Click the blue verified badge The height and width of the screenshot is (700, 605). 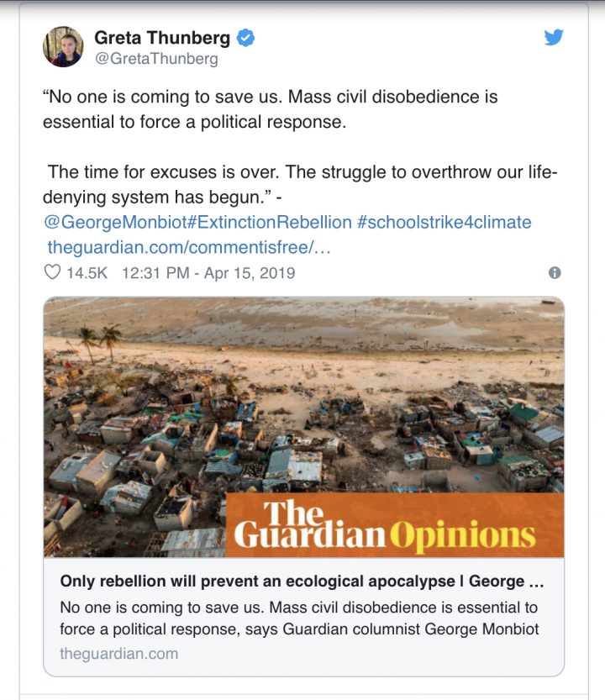[x=245, y=38]
